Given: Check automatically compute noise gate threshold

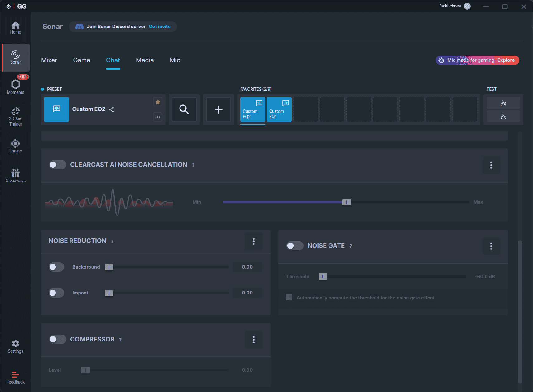Looking at the screenshot, I should [289, 298].
